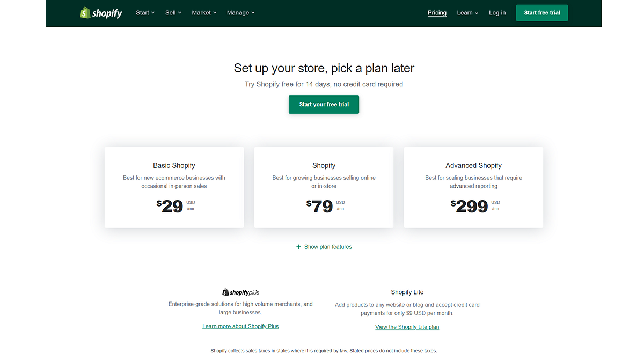Click Start your free trial button
This screenshot has width=644, height=353.
(324, 105)
